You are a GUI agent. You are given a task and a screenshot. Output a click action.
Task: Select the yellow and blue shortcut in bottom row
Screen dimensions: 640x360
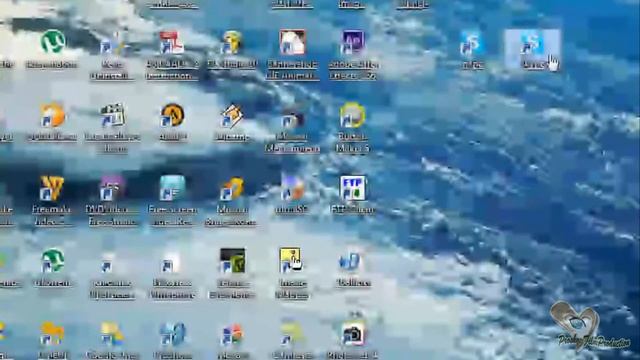pos(112,334)
